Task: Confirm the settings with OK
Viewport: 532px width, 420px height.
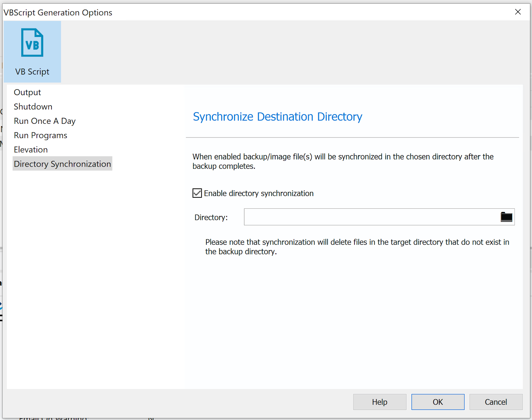Action: (x=438, y=402)
